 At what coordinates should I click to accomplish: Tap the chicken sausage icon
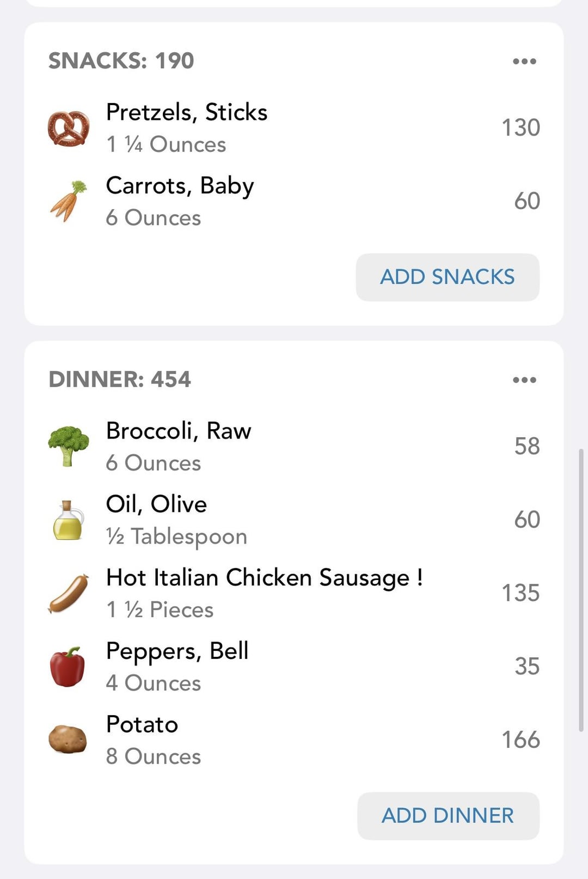69,593
